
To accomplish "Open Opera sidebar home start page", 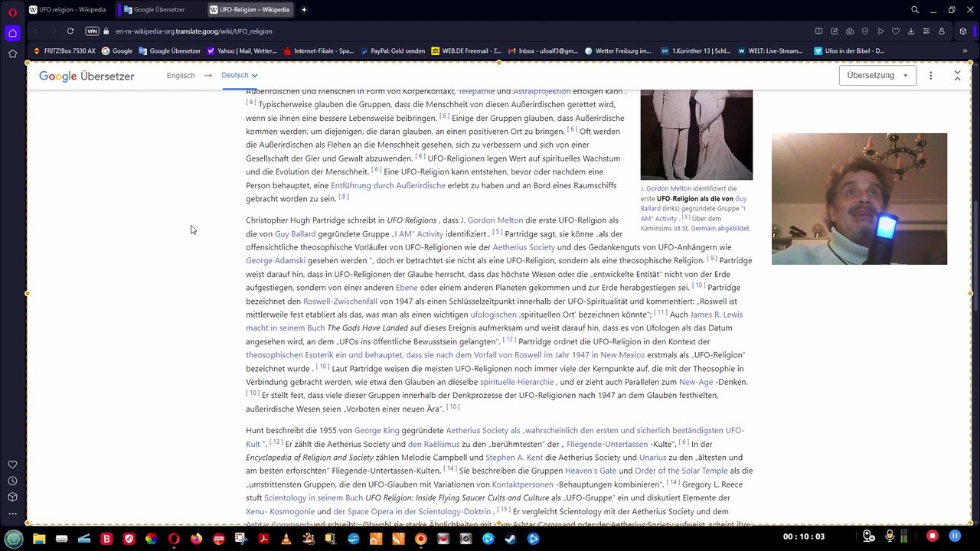I will coord(12,33).
